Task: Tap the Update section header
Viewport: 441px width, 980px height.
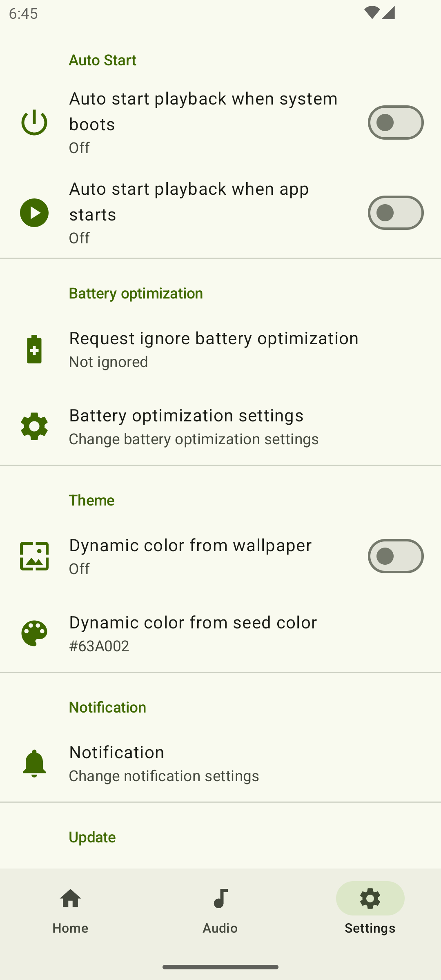Action: pyautogui.click(x=92, y=837)
